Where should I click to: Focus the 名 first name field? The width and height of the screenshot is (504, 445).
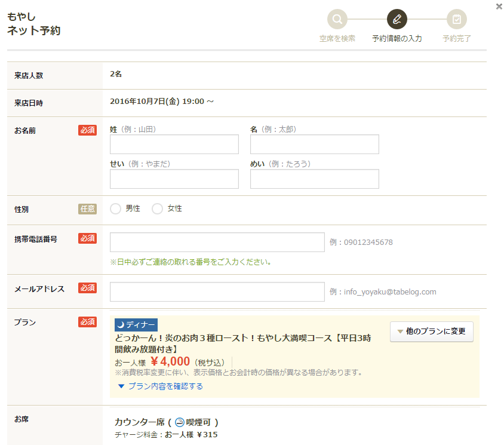pos(314,145)
